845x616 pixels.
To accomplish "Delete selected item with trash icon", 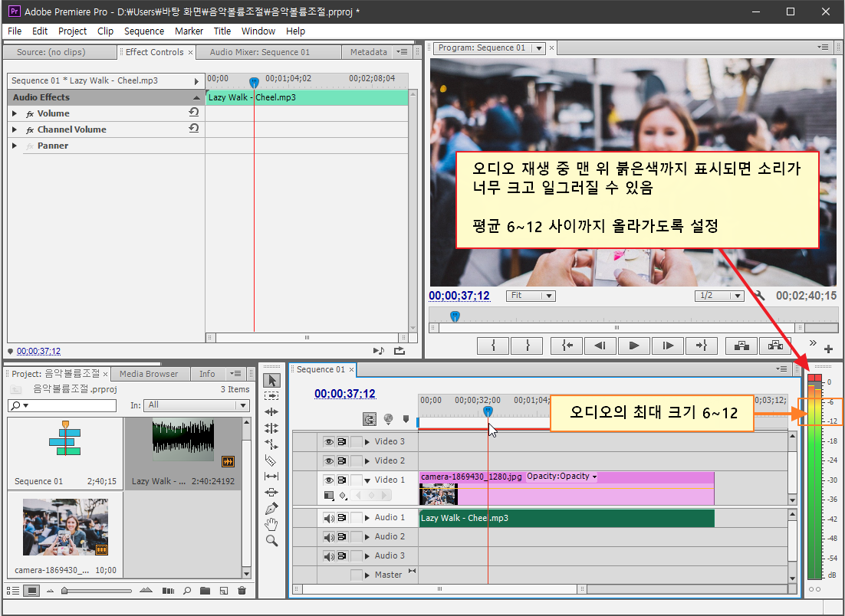I will click(242, 591).
